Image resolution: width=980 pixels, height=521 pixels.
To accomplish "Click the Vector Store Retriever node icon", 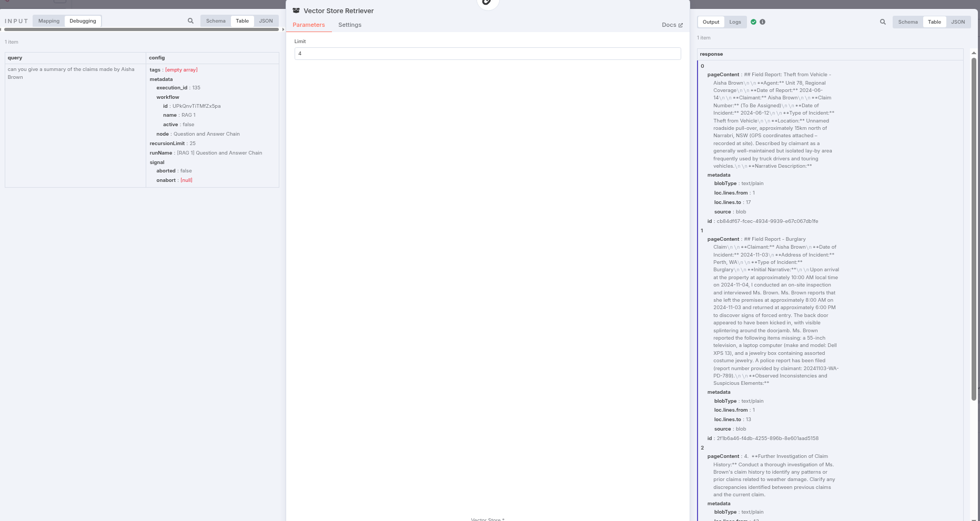I will click(296, 11).
